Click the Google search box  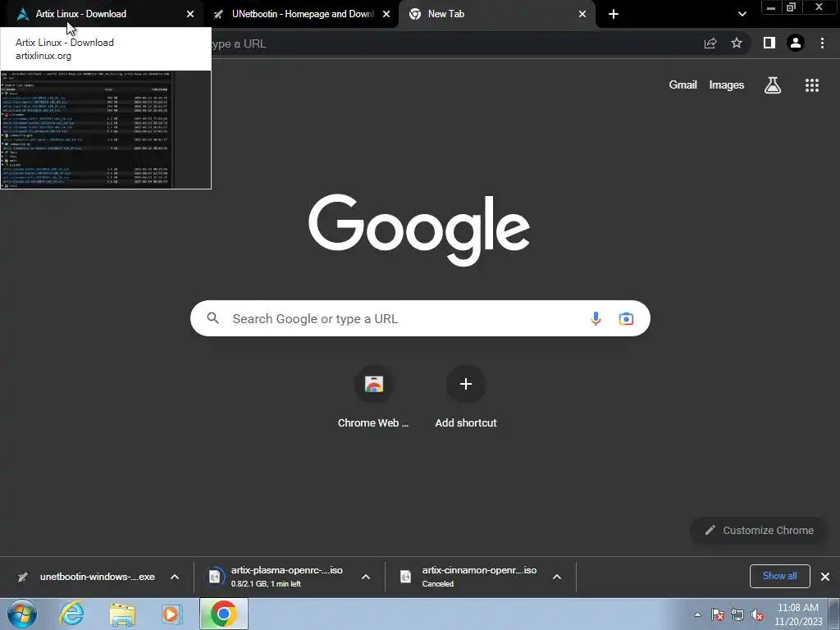pos(420,318)
